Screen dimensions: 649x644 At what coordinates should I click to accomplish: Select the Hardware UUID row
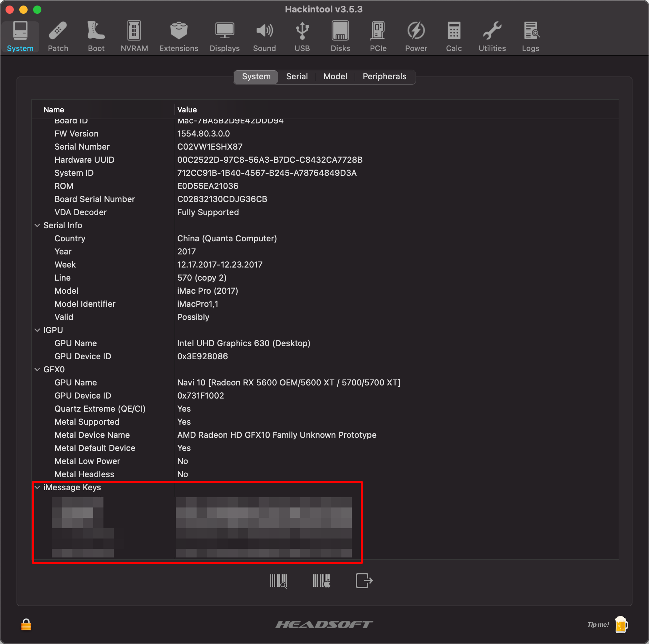tap(325, 160)
